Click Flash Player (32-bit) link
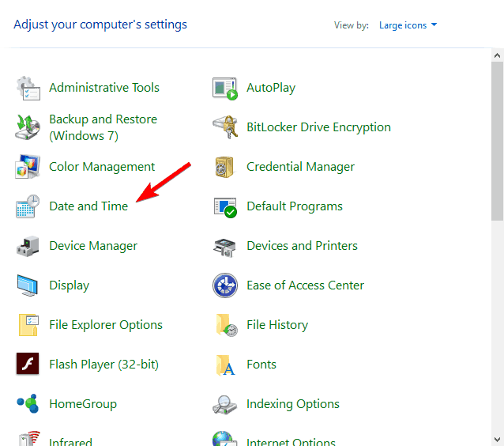 click(103, 365)
